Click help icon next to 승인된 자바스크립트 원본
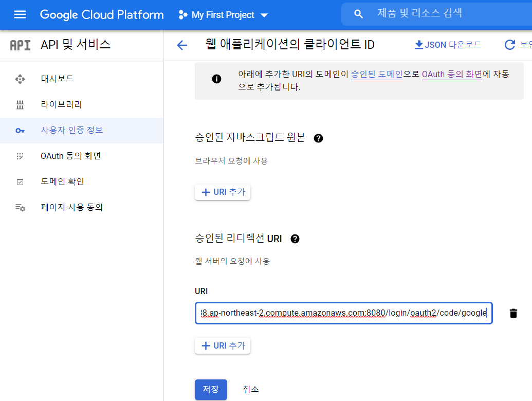The width and height of the screenshot is (532, 401). click(x=318, y=138)
